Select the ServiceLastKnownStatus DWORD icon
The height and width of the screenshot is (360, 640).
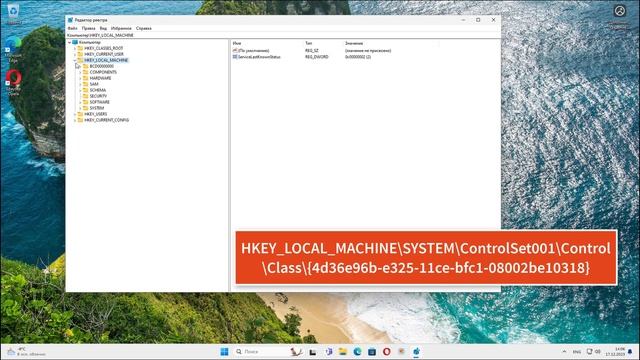pos(235,57)
